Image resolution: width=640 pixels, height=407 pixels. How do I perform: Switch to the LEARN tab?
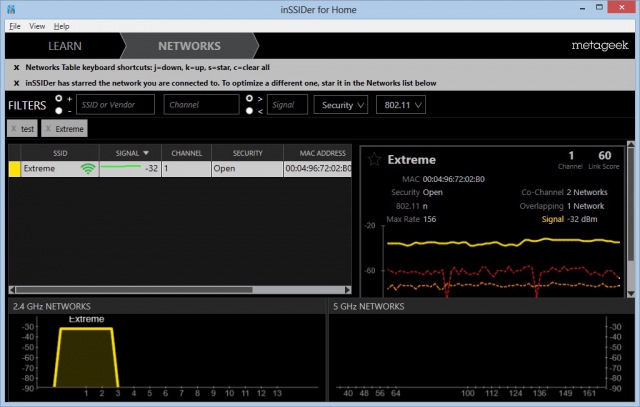point(64,46)
